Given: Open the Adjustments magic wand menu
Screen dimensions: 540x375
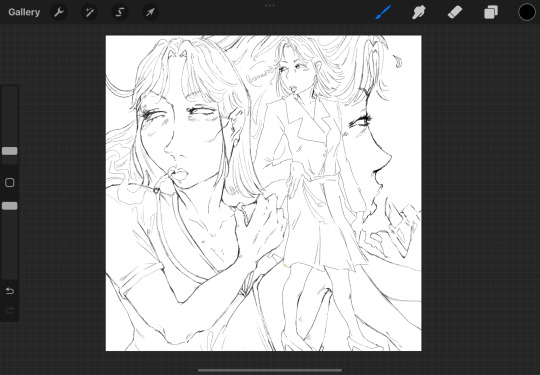Looking at the screenshot, I should [x=89, y=13].
